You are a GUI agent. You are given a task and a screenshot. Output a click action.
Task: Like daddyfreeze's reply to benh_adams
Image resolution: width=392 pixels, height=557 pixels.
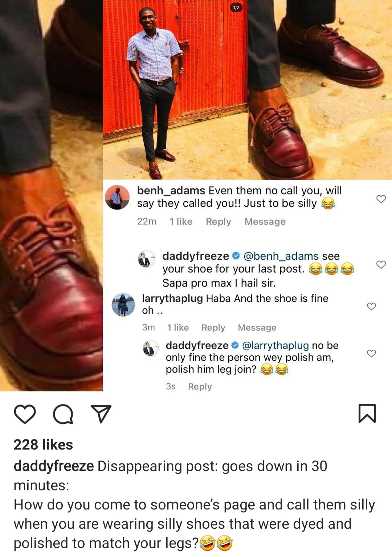pos(381,265)
